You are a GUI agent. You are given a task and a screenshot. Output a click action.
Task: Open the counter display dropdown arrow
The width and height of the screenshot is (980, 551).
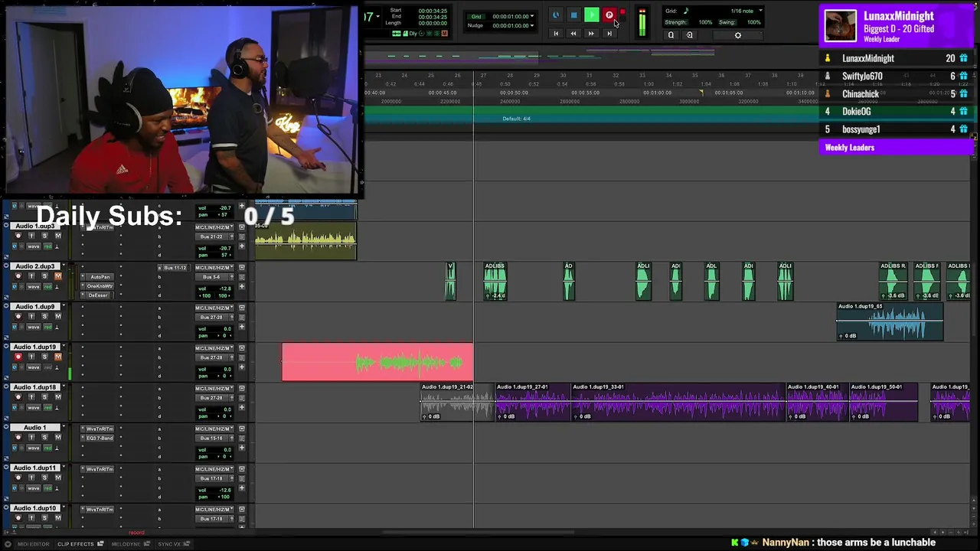tap(377, 16)
